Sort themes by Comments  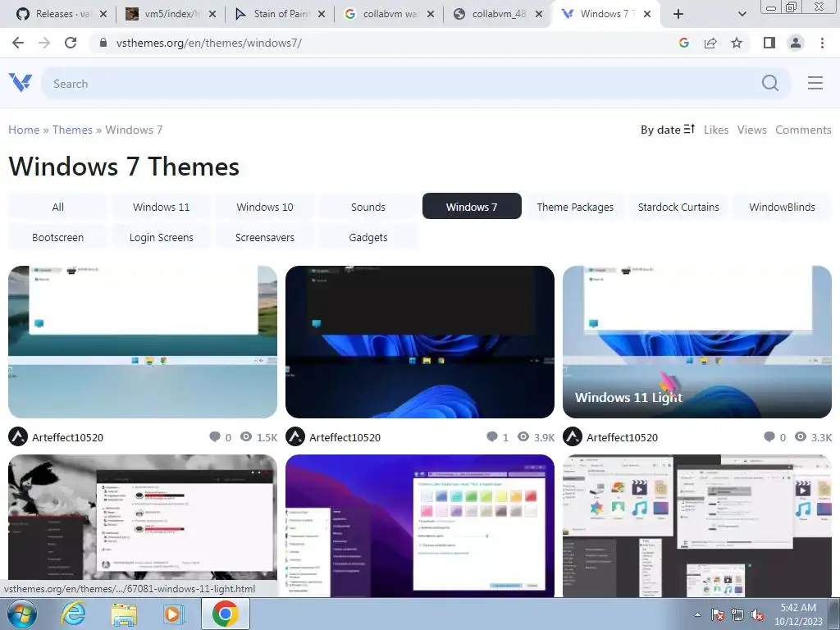pyautogui.click(x=803, y=130)
